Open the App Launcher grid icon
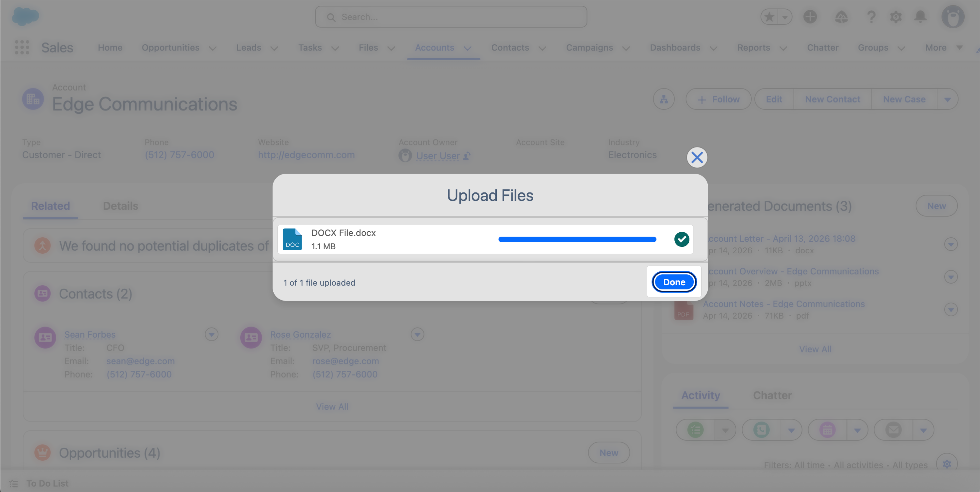Viewport: 980px width, 492px height. click(x=22, y=48)
